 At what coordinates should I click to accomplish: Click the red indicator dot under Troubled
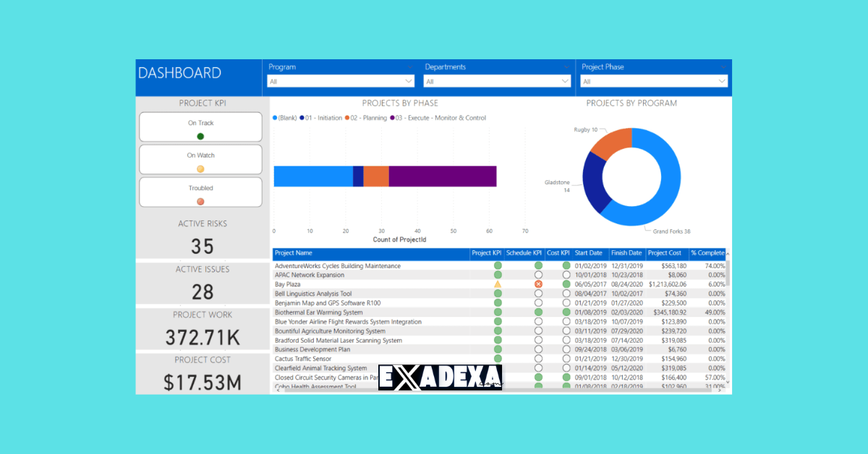tap(200, 202)
